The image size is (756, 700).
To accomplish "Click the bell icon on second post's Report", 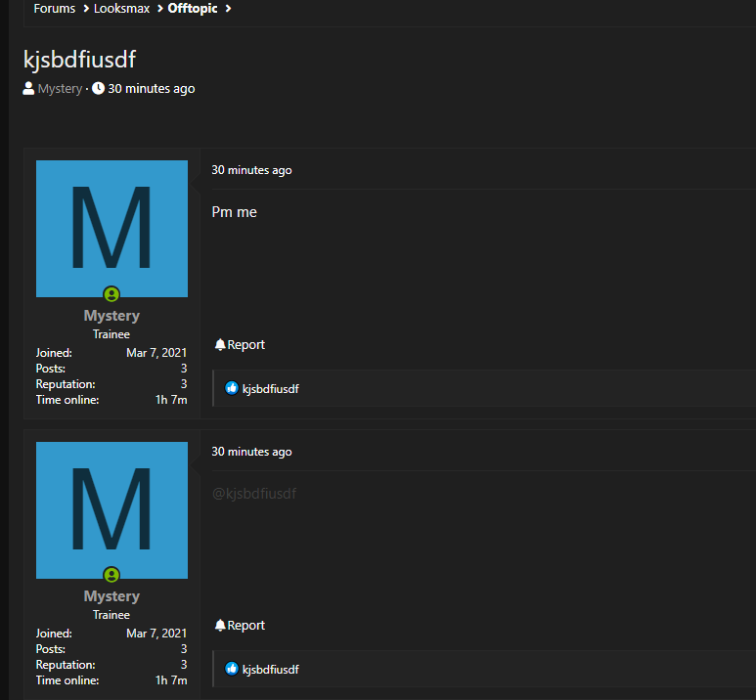I will click(220, 626).
